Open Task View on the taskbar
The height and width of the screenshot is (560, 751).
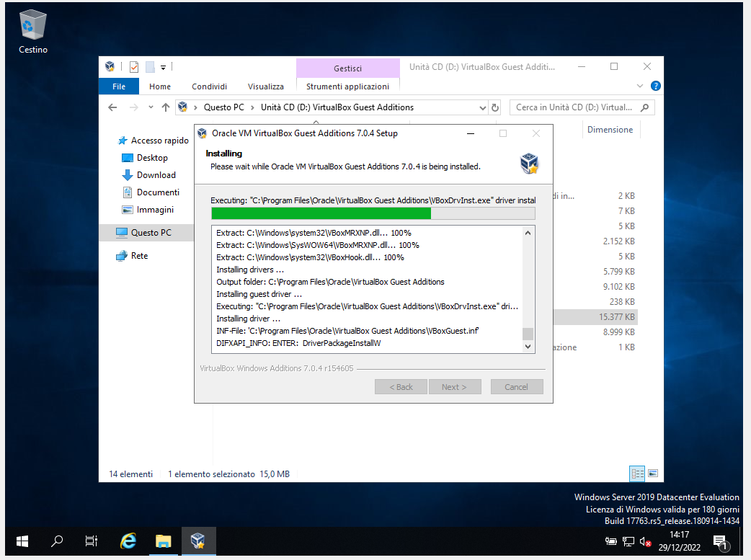click(x=91, y=541)
